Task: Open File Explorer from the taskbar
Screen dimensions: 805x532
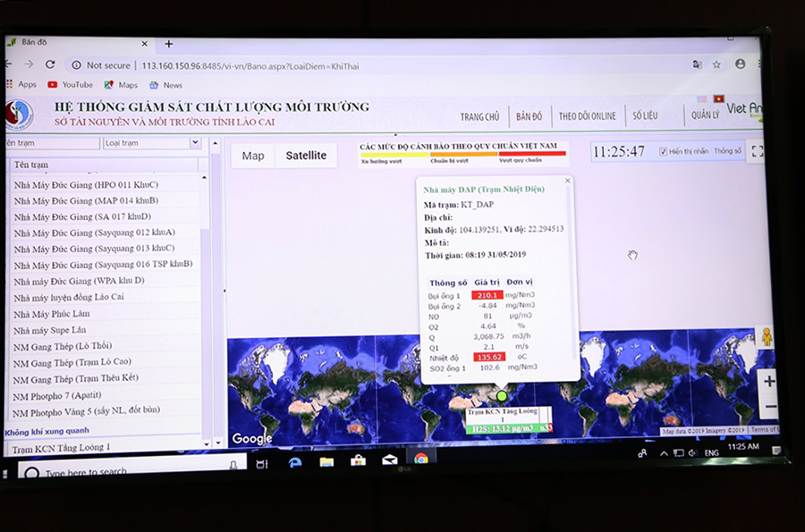Action: click(x=326, y=462)
